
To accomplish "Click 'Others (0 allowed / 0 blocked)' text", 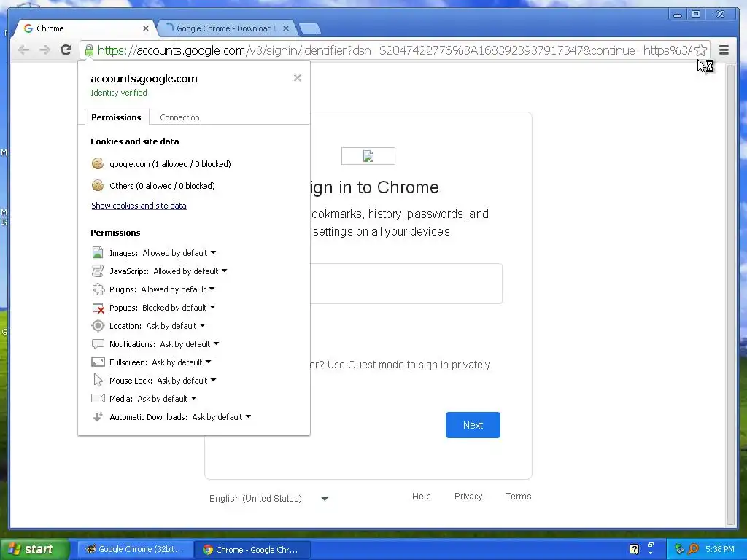I will point(162,186).
